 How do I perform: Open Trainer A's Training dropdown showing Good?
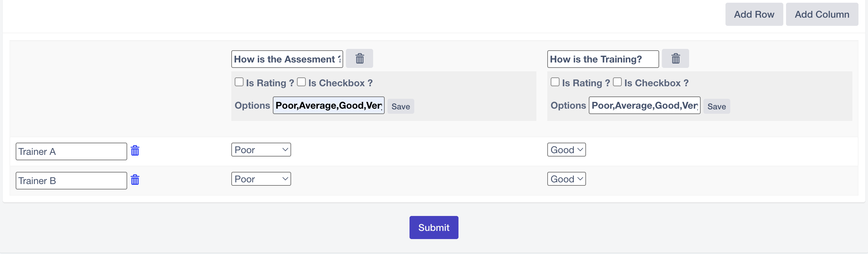[x=567, y=150]
